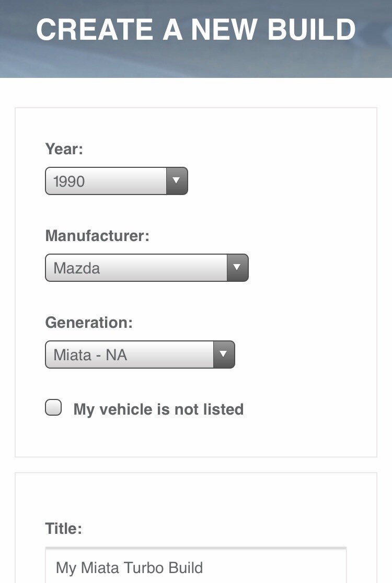Select the '1990' value text
The height and width of the screenshot is (583, 392).
point(69,181)
